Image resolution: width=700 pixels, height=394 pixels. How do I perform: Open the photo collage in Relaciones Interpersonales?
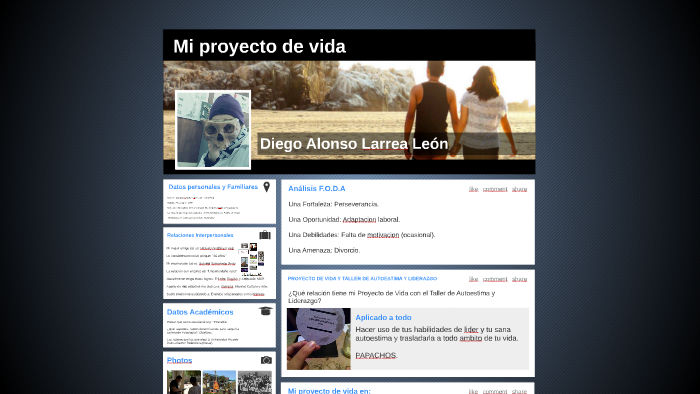252,260
